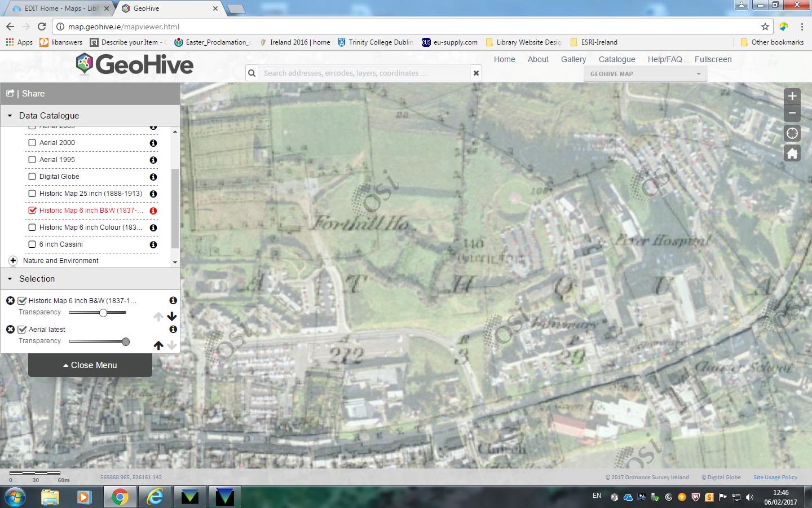This screenshot has width=812, height=508.
Task: Remove the Aerial latest layer with its X icon
Action: (10, 329)
